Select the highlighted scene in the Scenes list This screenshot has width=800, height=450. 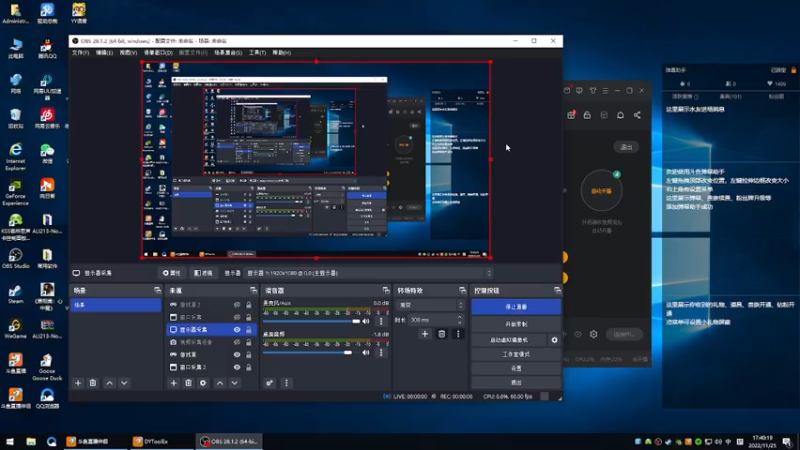115,305
